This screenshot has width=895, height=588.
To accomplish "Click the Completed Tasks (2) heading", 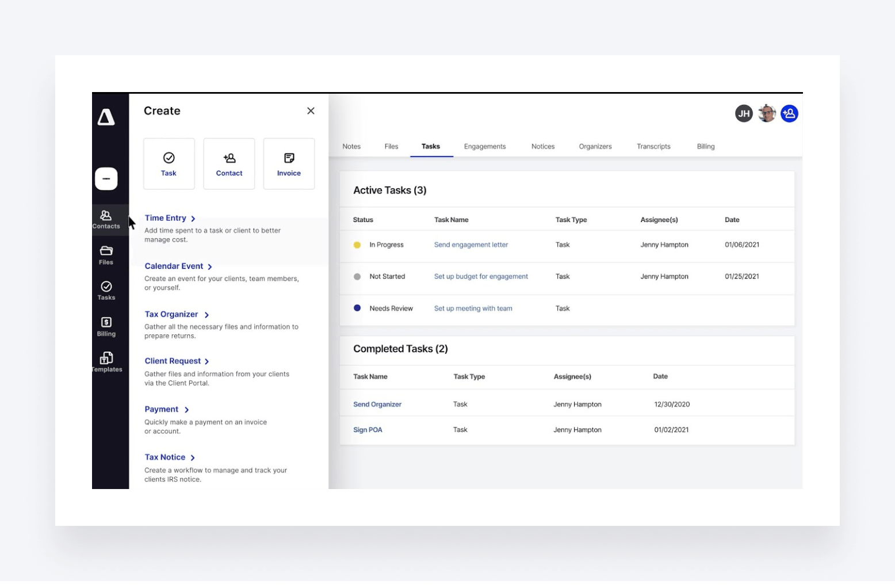I will tap(400, 349).
